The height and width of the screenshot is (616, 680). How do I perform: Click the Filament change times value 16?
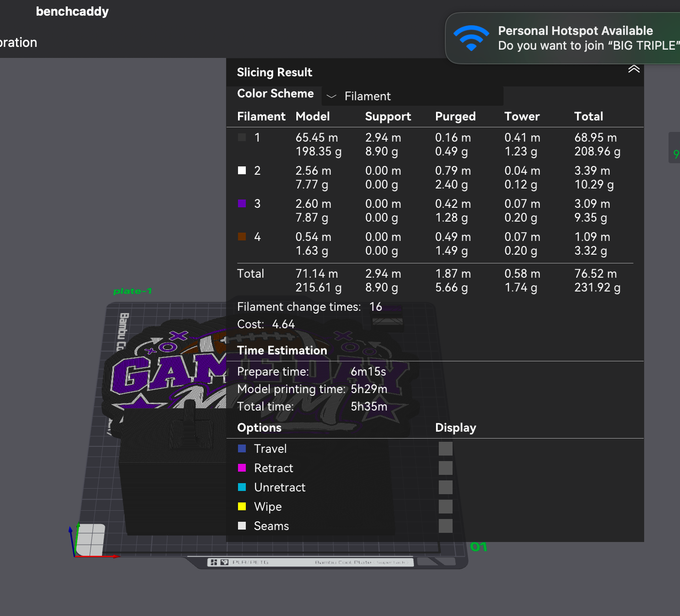[x=375, y=307]
